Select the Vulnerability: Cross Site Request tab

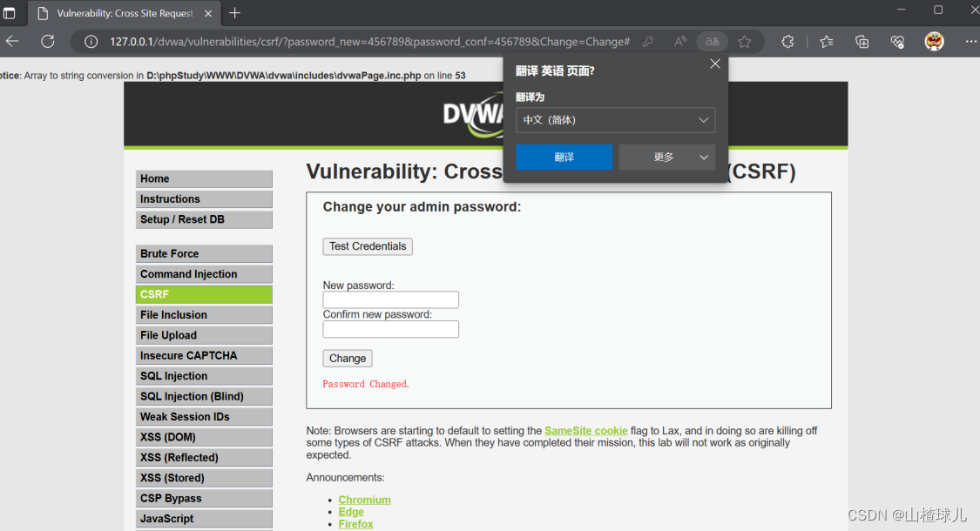click(124, 13)
